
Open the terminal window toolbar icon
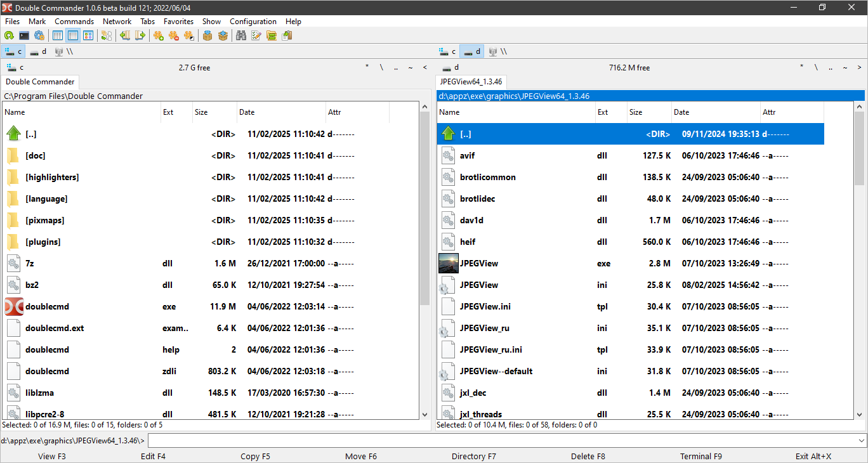point(24,36)
